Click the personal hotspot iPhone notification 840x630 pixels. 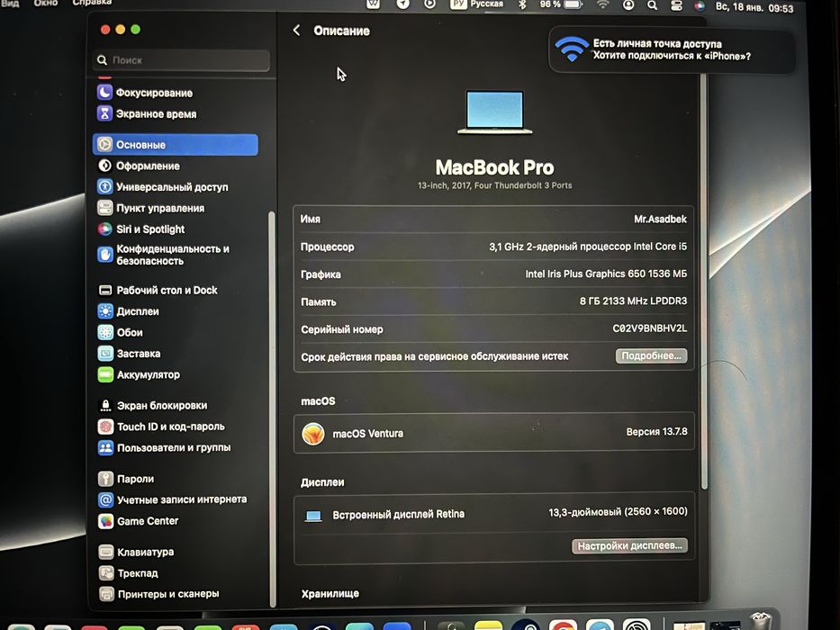(672, 49)
